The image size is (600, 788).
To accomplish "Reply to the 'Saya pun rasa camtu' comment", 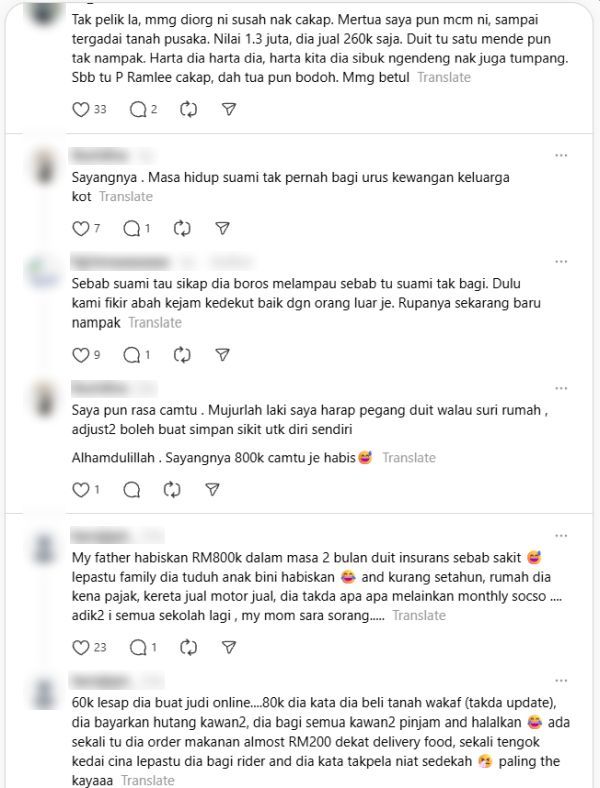I will [x=131, y=489].
